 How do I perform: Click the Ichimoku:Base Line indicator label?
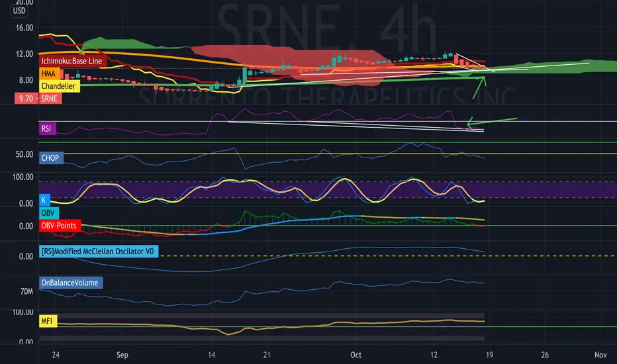pos(71,61)
